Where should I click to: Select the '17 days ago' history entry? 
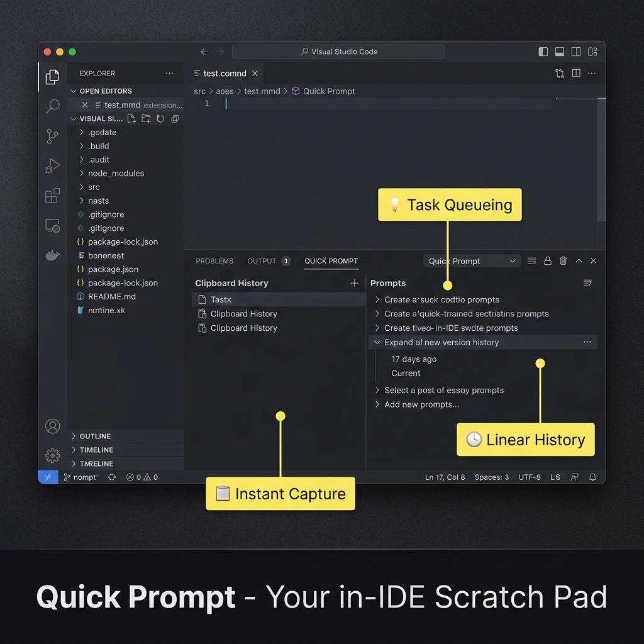[414, 359]
